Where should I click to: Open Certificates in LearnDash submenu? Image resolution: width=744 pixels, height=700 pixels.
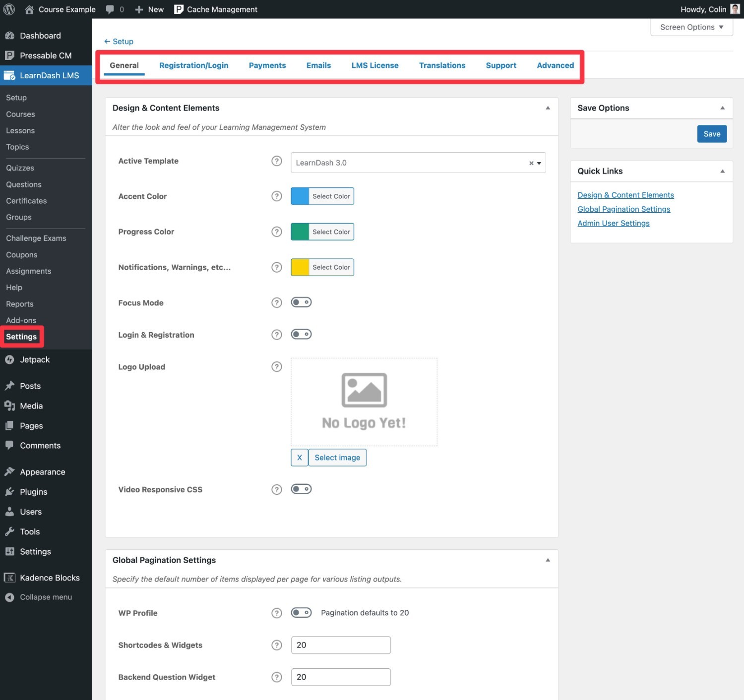point(26,201)
